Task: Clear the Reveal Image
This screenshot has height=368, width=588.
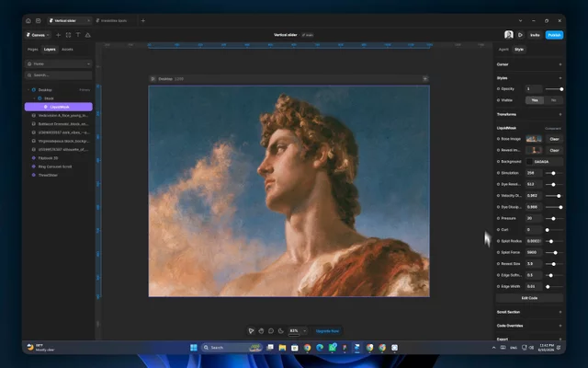Action: (554, 150)
